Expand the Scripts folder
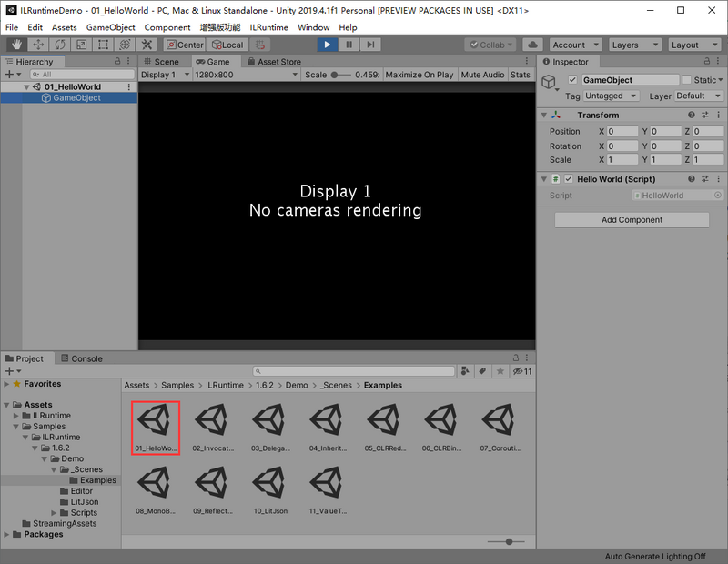 [54, 512]
